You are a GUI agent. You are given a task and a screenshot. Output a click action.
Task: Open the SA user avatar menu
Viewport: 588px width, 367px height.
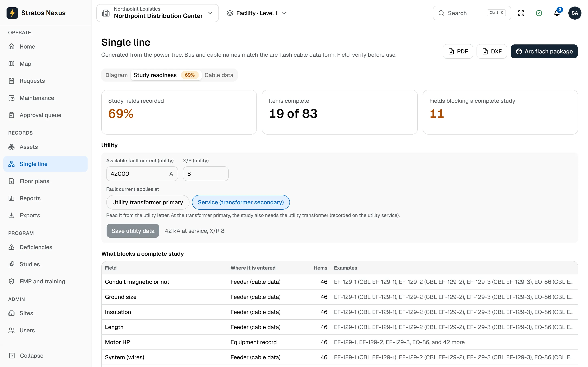pyautogui.click(x=575, y=13)
